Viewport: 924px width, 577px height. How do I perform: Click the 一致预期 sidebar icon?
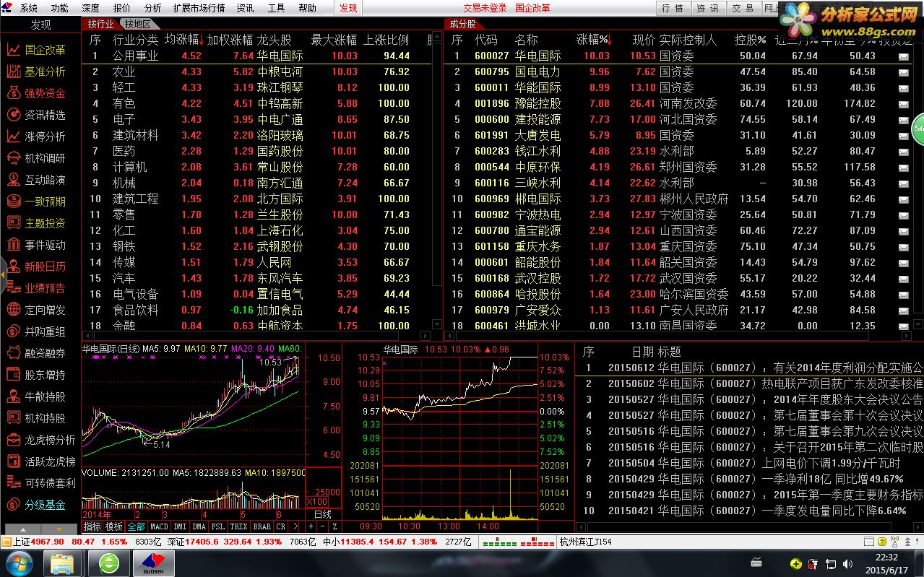pyautogui.click(x=14, y=201)
